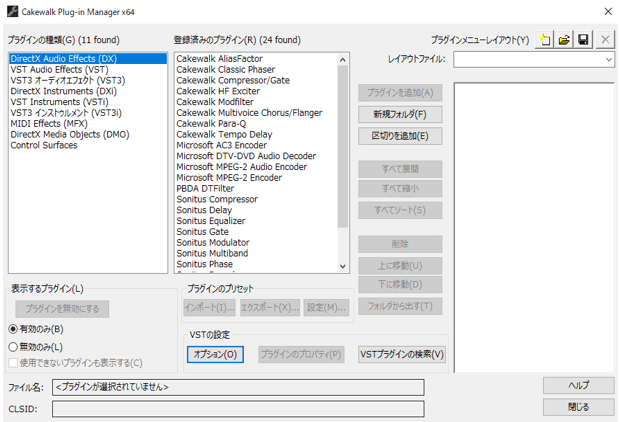The width and height of the screenshot is (620, 422).
Task: Select Control Surfaces type
Action: tap(88, 145)
